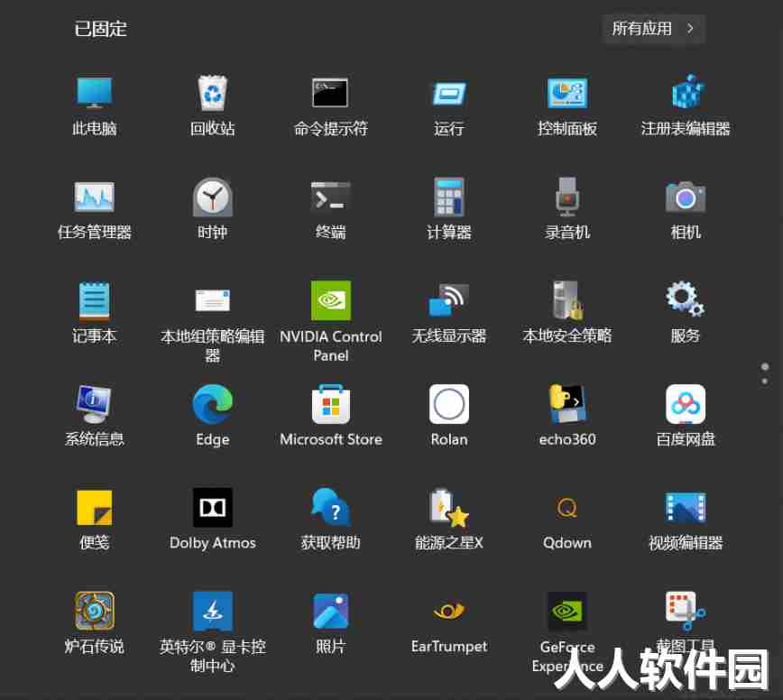Launch 炉石传说 Hearthstone

(95, 611)
